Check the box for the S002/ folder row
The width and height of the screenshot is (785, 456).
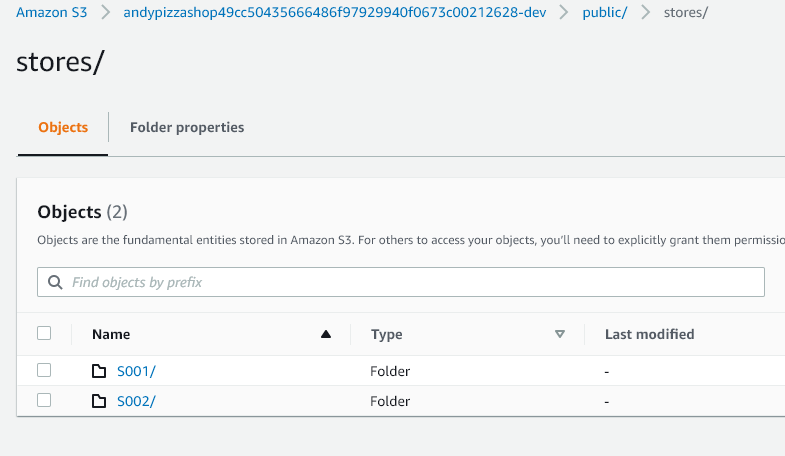[44, 400]
